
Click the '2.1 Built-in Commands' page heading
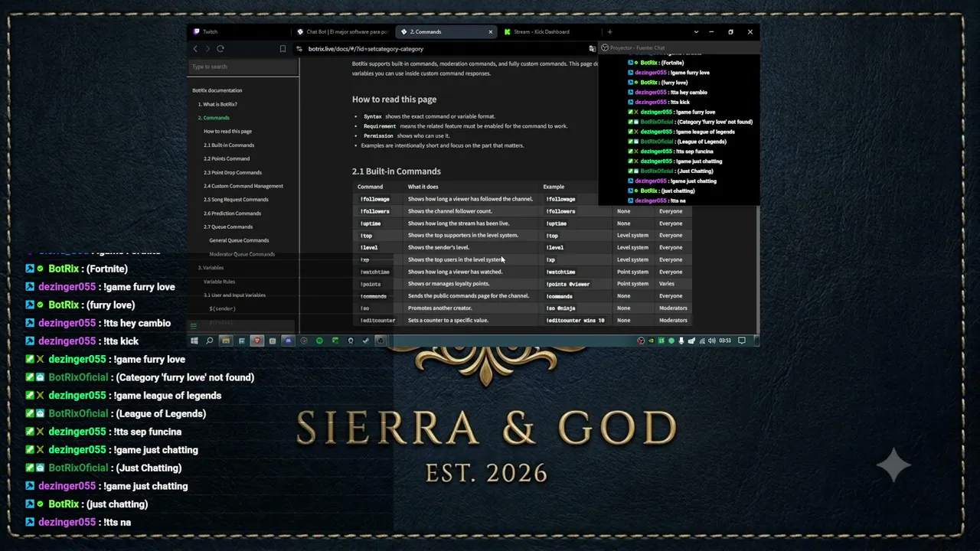396,171
